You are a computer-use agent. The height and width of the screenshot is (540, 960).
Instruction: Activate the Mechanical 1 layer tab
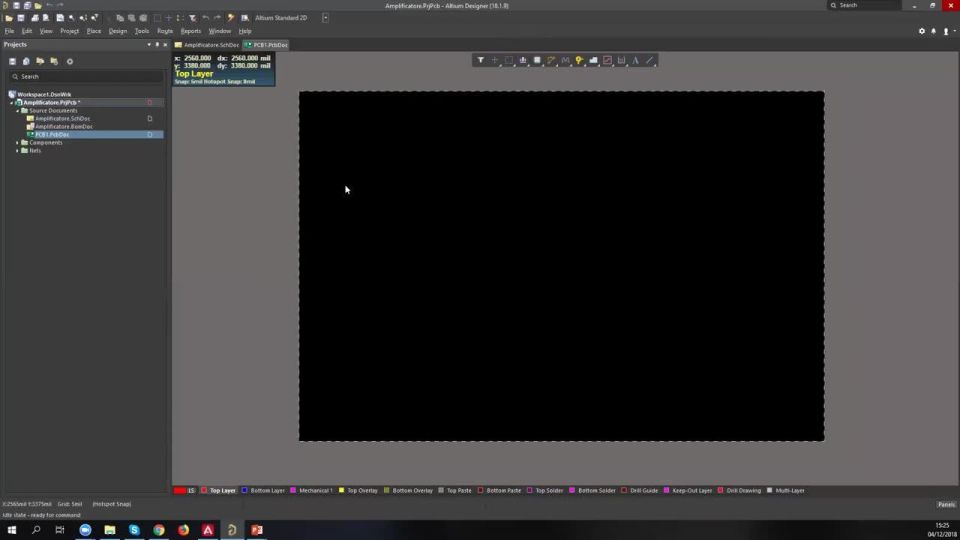[x=312, y=490]
